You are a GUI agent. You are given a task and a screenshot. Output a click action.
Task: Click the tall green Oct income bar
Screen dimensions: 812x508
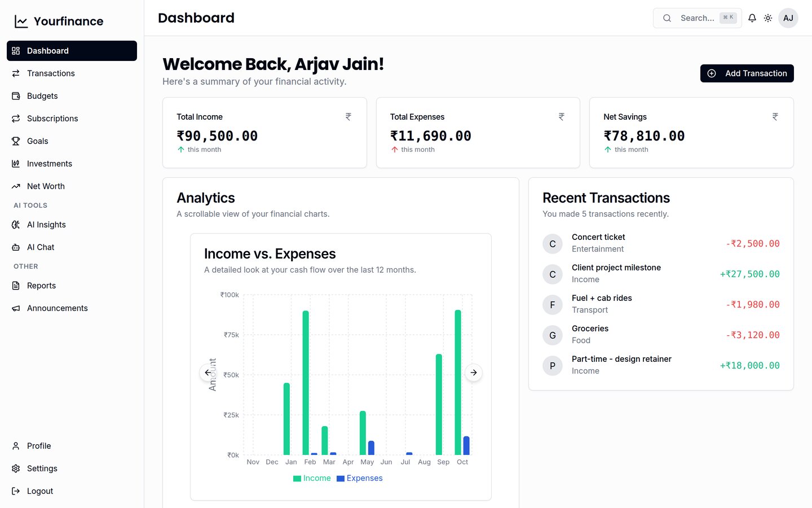(x=458, y=382)
